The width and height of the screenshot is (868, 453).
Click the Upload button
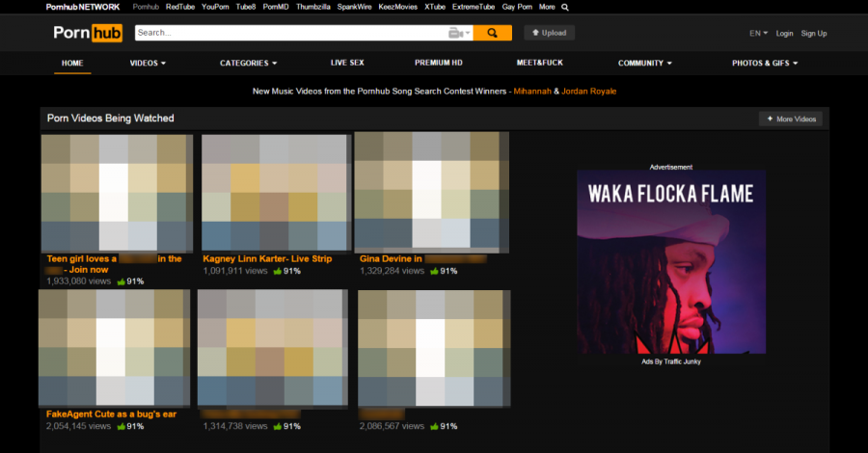549,33
